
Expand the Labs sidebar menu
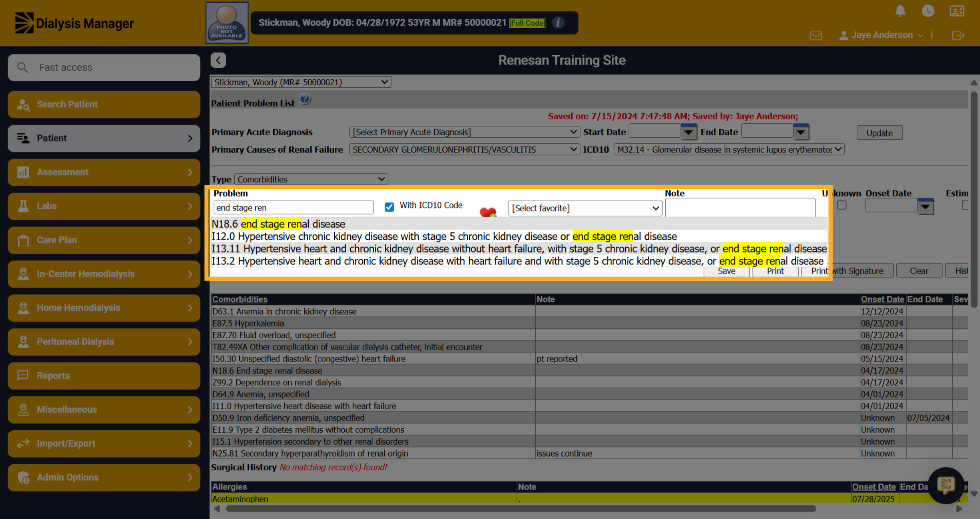(x=104, y=206)
